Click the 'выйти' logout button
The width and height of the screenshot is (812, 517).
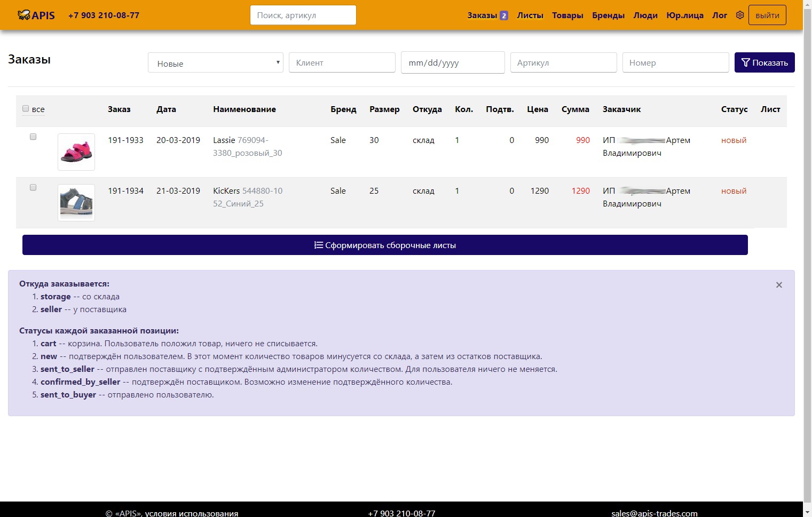[x=767, y=15]
